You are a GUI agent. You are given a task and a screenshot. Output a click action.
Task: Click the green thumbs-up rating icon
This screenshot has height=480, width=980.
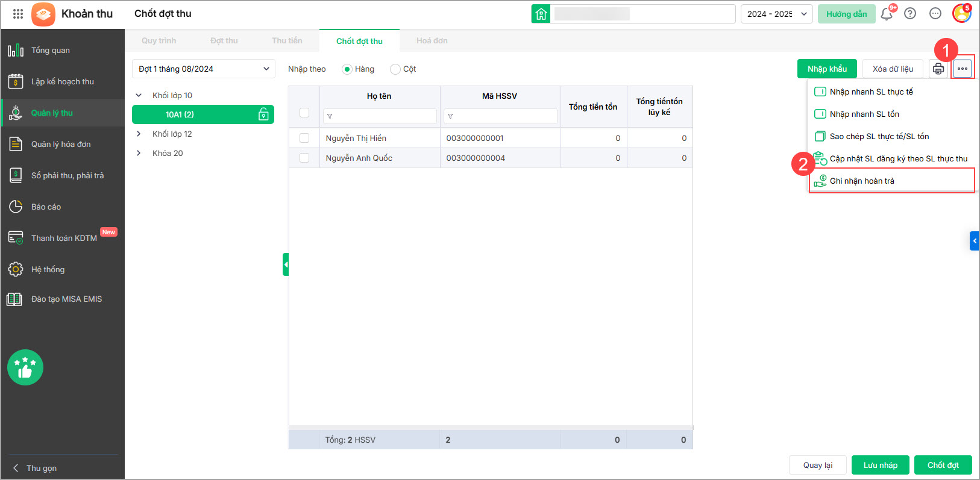coord(25,367)
